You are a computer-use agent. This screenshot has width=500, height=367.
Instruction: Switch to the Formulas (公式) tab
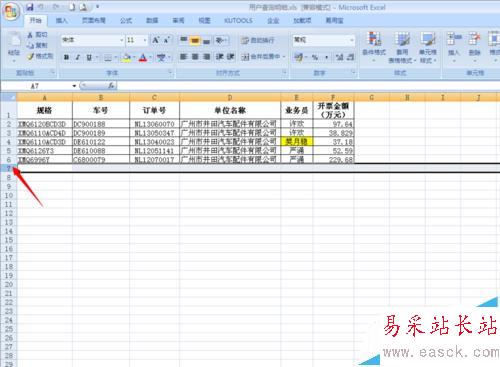(x=126, y=21)
